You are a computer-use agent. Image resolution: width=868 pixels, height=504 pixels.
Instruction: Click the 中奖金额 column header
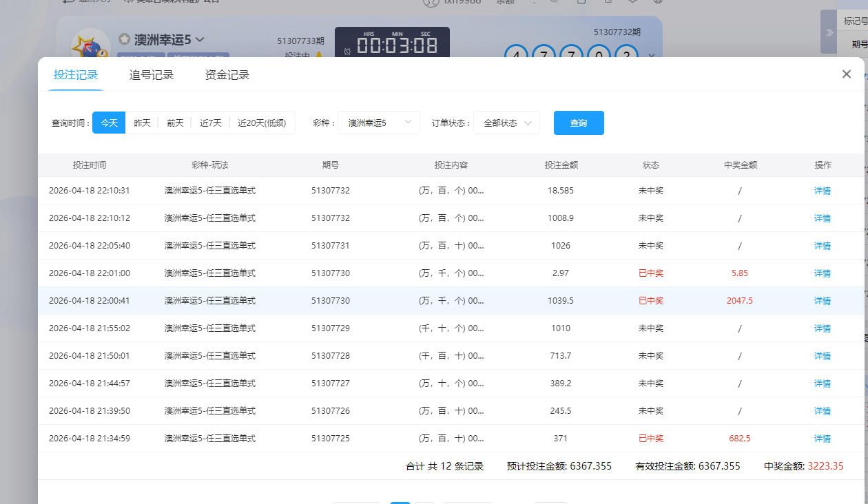(741, 165)
